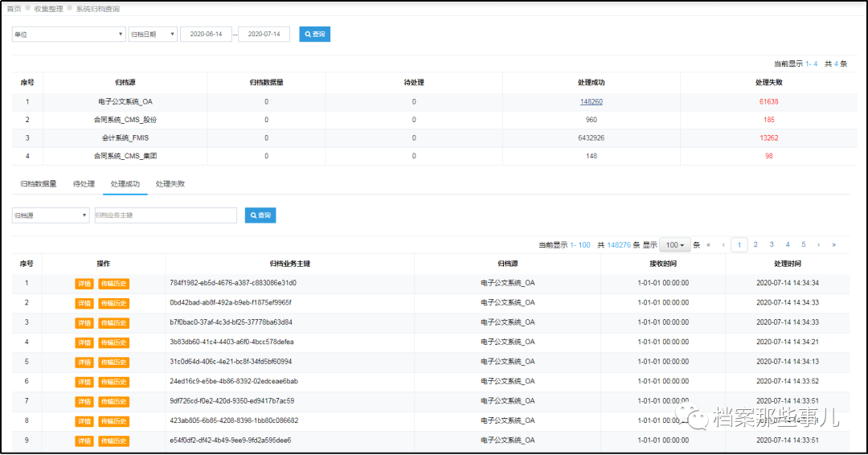Click the failed count 61638
Image resolution: width=868 pixels, height=455 pixels.
pos(769,102)
